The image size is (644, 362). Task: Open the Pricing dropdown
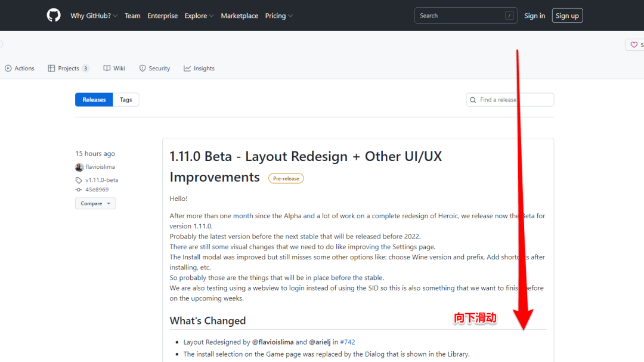(x=278, y=16)
